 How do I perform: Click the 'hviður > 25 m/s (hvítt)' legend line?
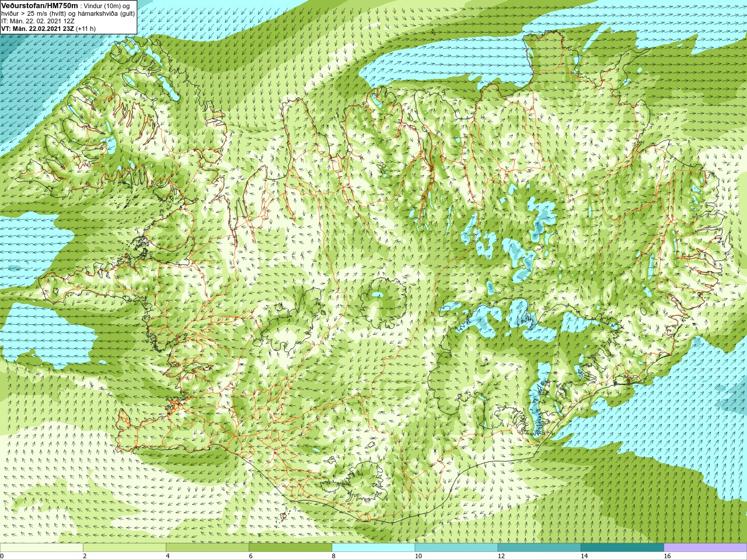(68, 13)
